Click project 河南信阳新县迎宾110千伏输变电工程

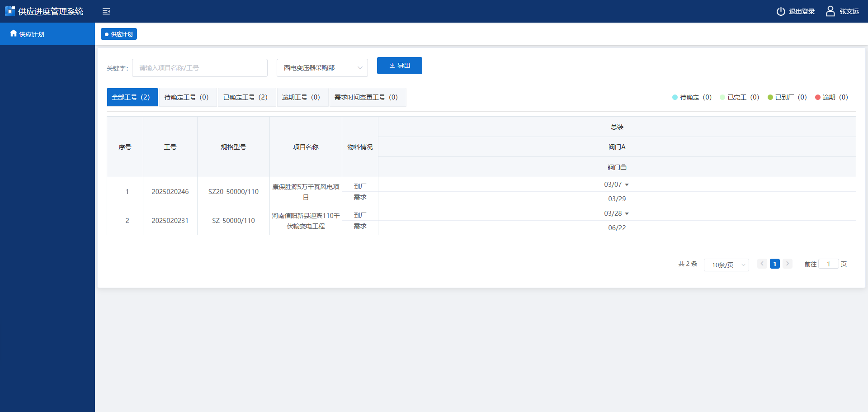[306, 221]
